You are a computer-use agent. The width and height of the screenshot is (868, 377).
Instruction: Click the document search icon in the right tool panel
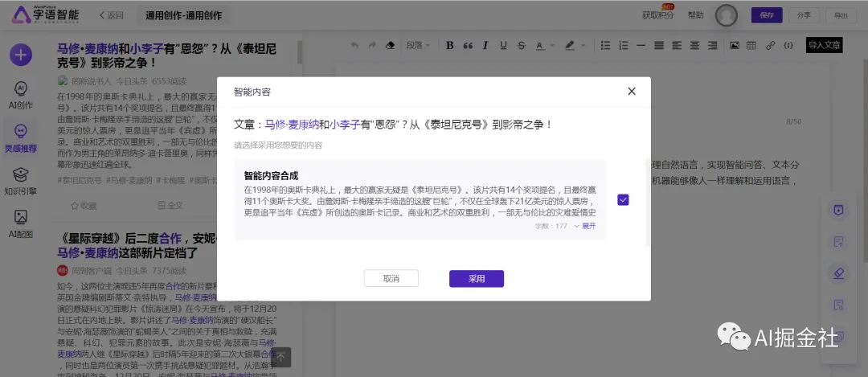tap(838, 305)
